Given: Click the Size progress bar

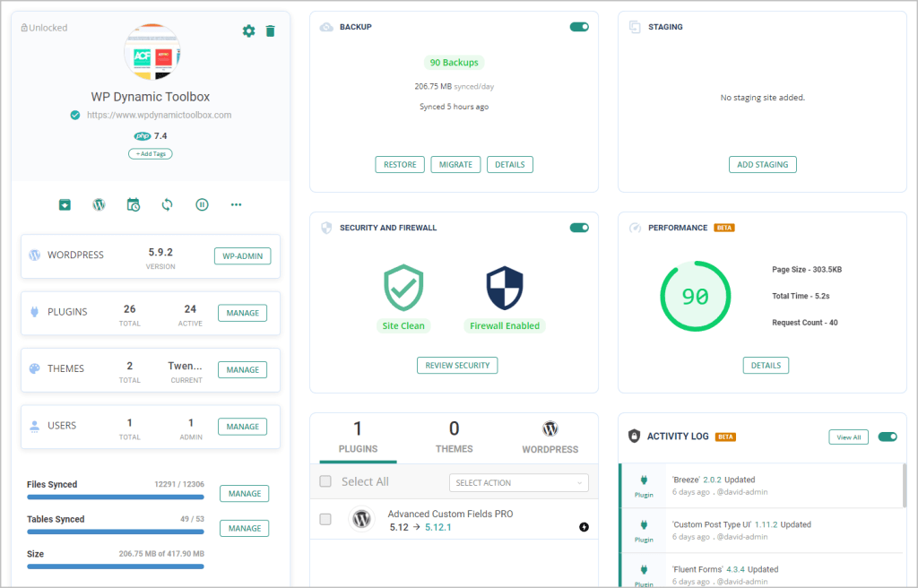Looking at the screenshot, I should 116,566.
